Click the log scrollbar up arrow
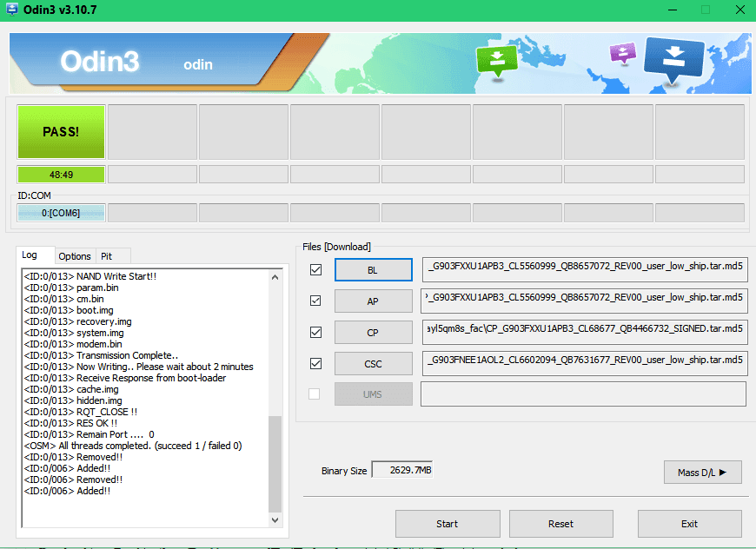Image resolution: width=756 pixels, height=549 pixels. [275, 277]
